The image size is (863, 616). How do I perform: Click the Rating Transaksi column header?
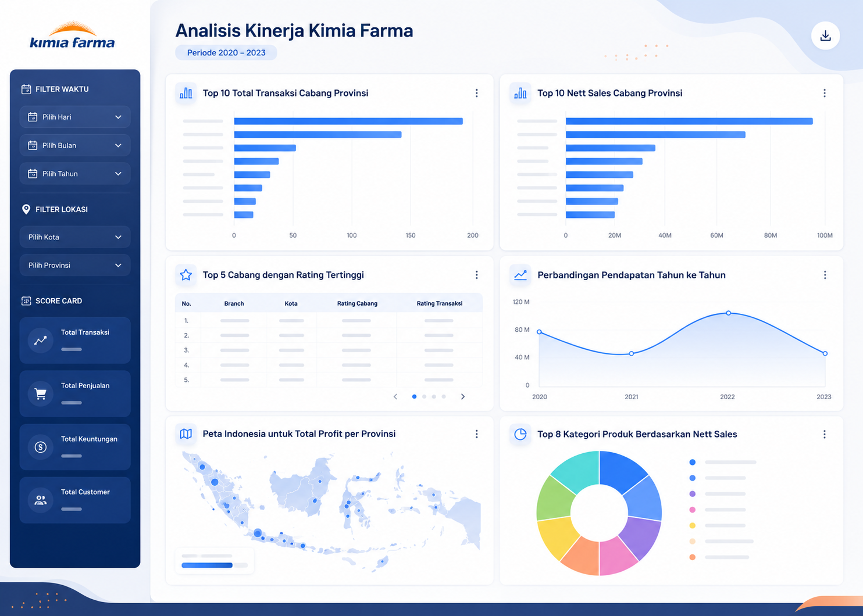(x=440, y=303)
